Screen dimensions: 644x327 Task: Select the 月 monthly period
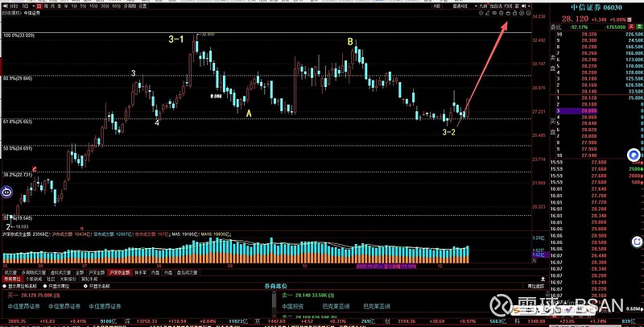point(52,6)
